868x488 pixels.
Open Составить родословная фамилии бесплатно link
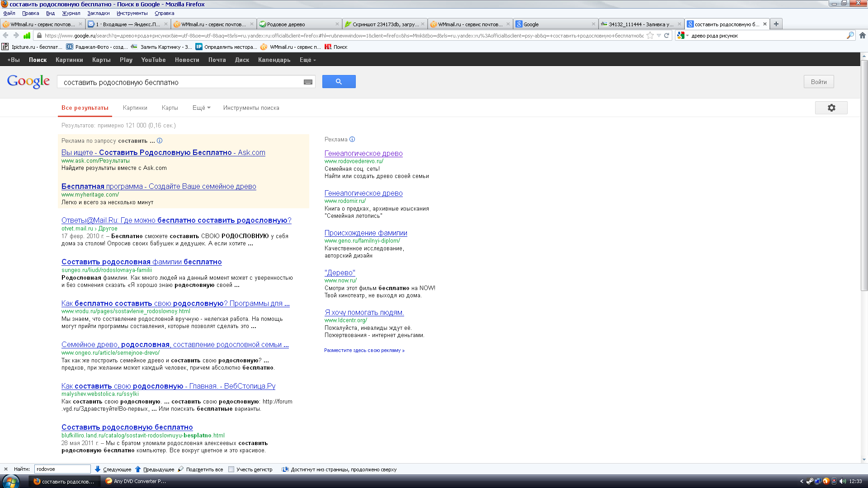[142, 262]
